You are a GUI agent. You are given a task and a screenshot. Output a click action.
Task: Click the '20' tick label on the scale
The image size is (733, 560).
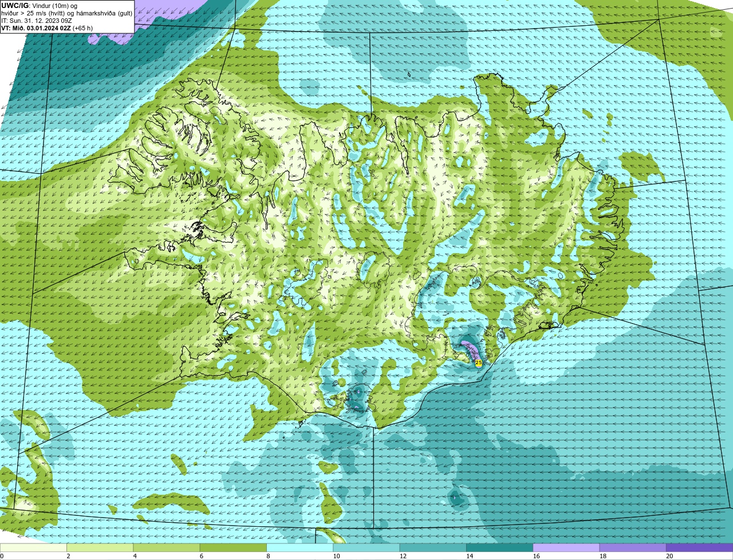tap(669, 556)
